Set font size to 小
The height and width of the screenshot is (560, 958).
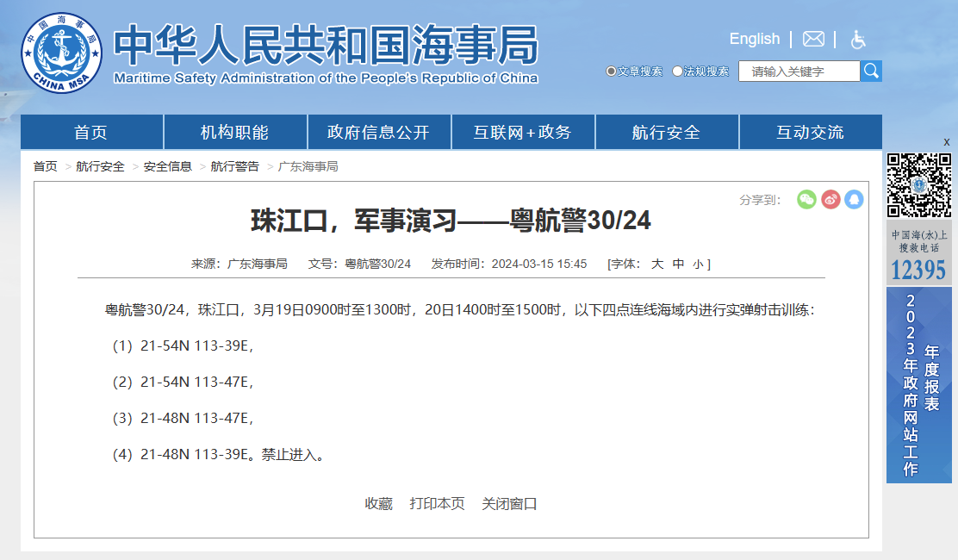(x=699, y=264)
